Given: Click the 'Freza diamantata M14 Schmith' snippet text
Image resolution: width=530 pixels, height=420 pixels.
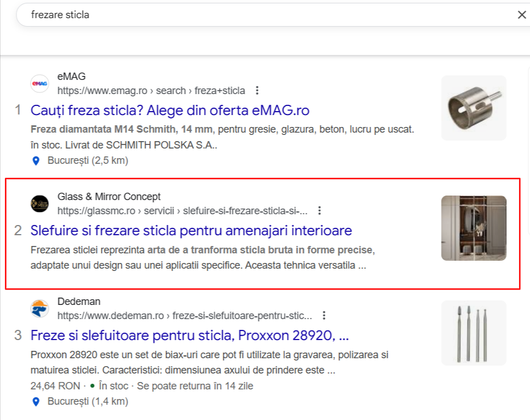Looking at the screenshot, I should pyautogui.click(x=104, y=129).
